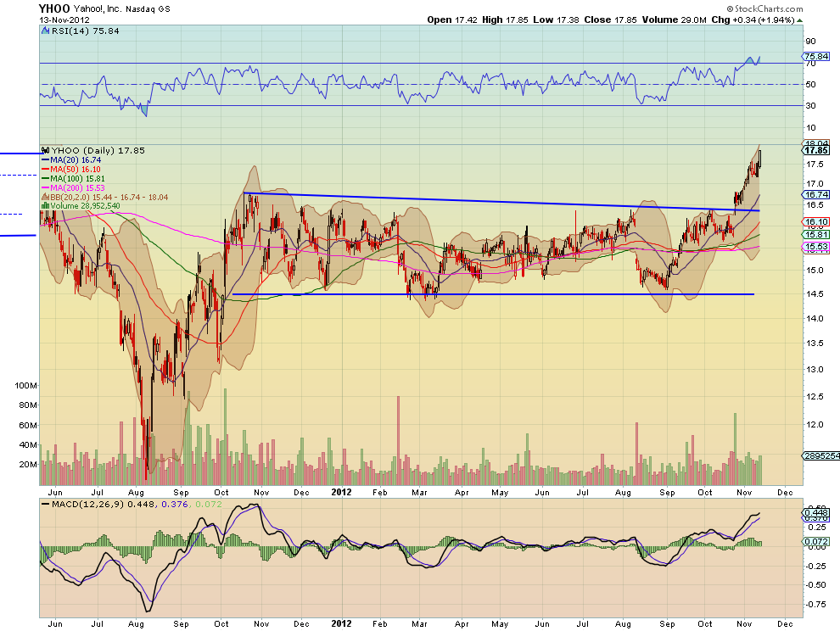Click the black MACD line marker in legend
840x631 pixels.
point(46,505)
